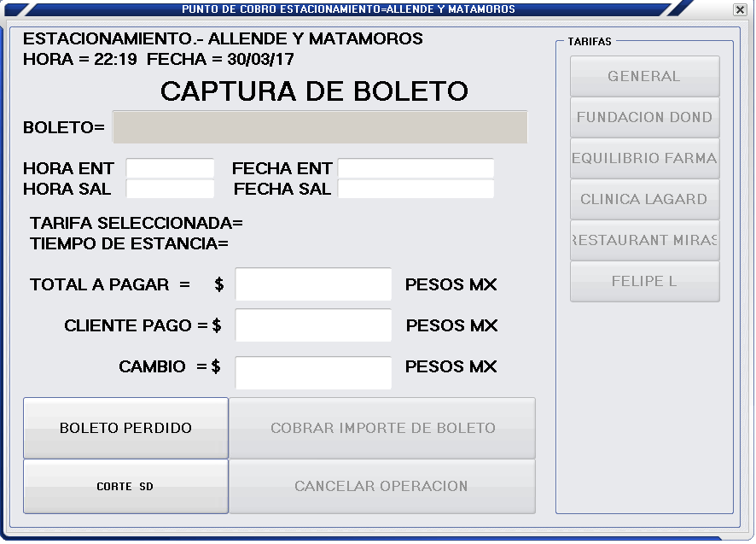This screenshot has height=544, width=756.
Task: Click the FECHA ENT input field
Action: (416, 168)
